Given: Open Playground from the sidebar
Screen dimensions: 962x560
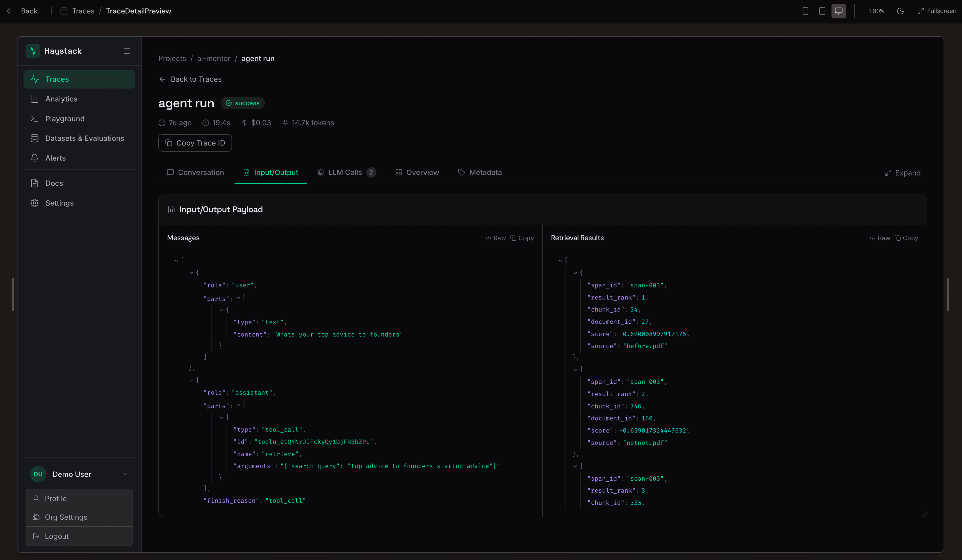Looking at the screenshot, I should [x=79, y=119].
